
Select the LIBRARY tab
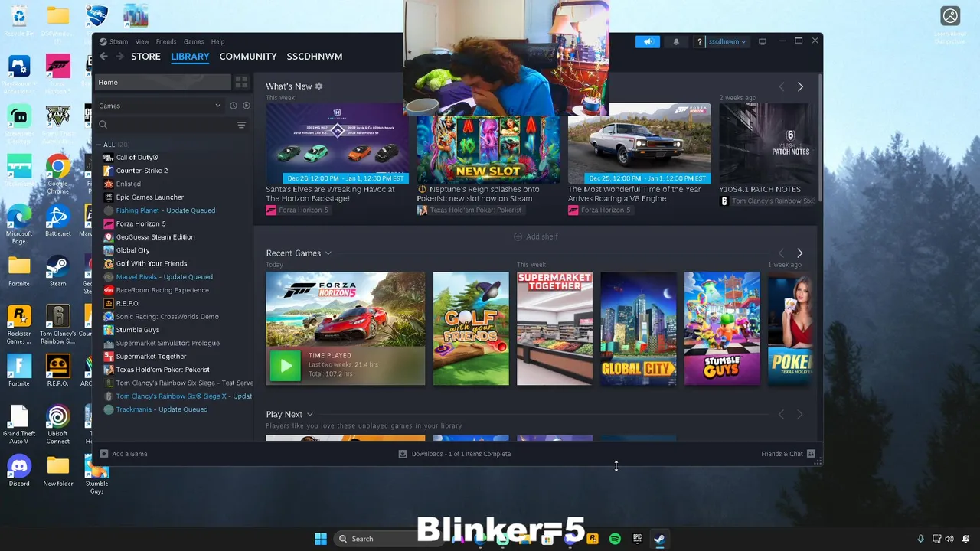[190, 57]
